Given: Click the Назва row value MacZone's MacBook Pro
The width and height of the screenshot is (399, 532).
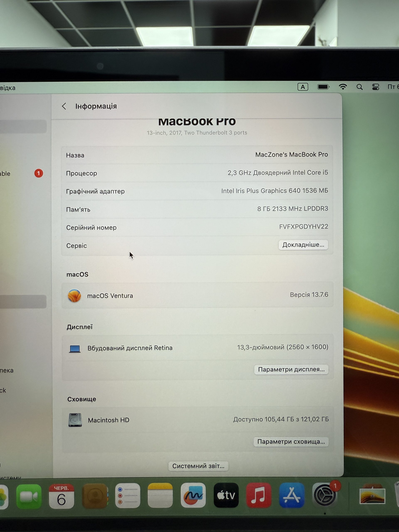Looking at the screenshot, I should click(x=292, y=154).
